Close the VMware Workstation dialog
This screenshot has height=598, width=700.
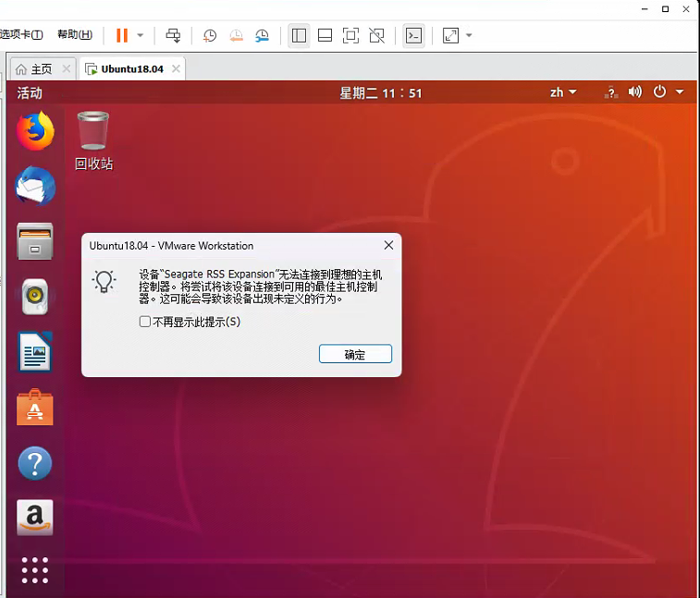[x=388, y=245]
